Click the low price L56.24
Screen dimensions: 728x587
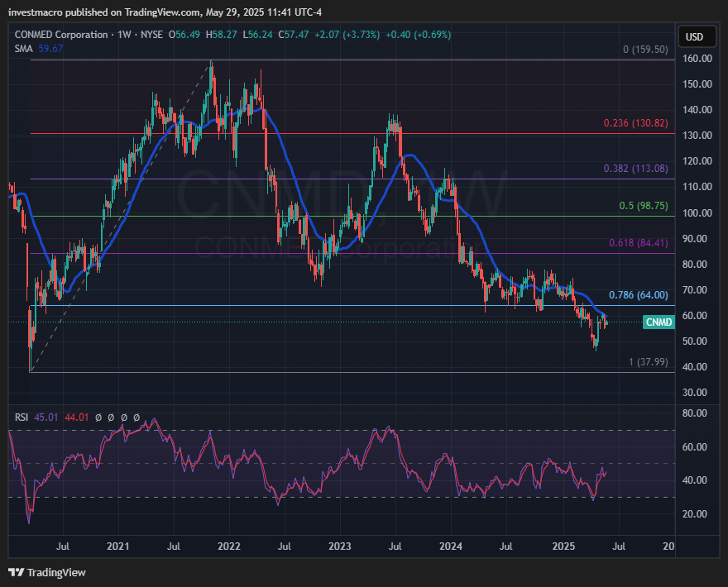point(257,35)
